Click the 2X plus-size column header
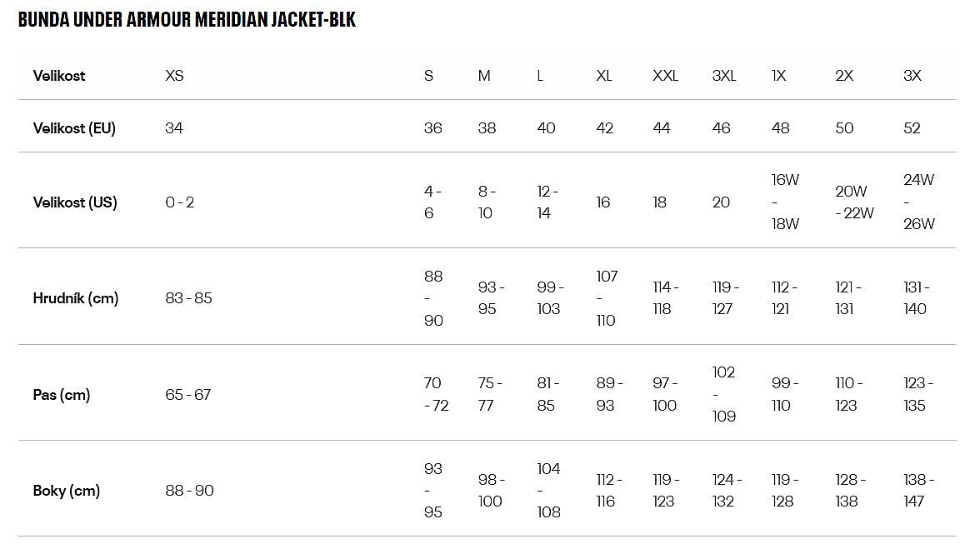 pos(843,76)
